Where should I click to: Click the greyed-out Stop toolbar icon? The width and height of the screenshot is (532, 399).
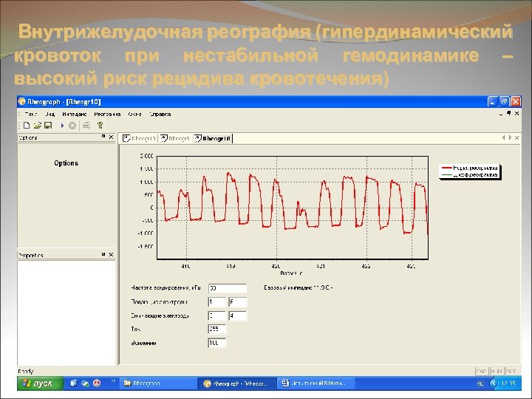click(x=72, y=126)
